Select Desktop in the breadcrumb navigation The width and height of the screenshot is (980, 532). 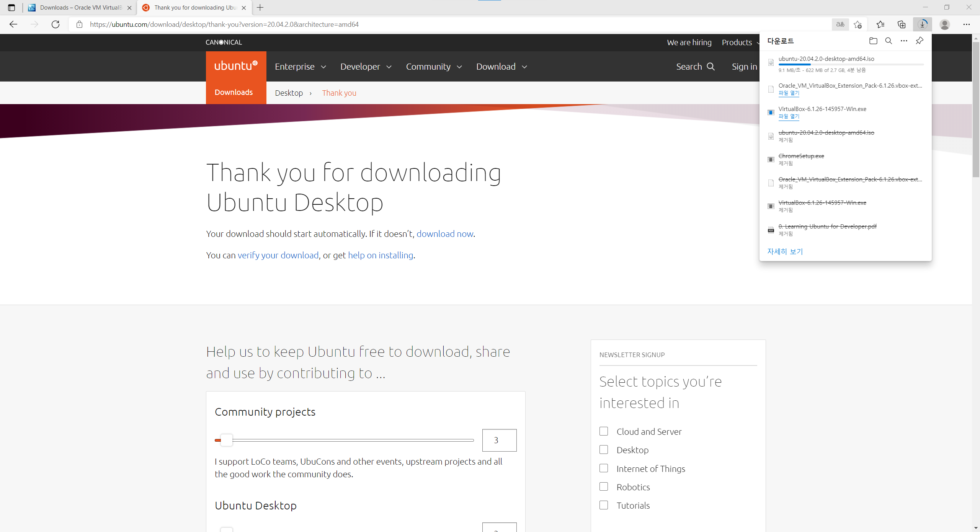pyautogui.click(x=289, y=93)
